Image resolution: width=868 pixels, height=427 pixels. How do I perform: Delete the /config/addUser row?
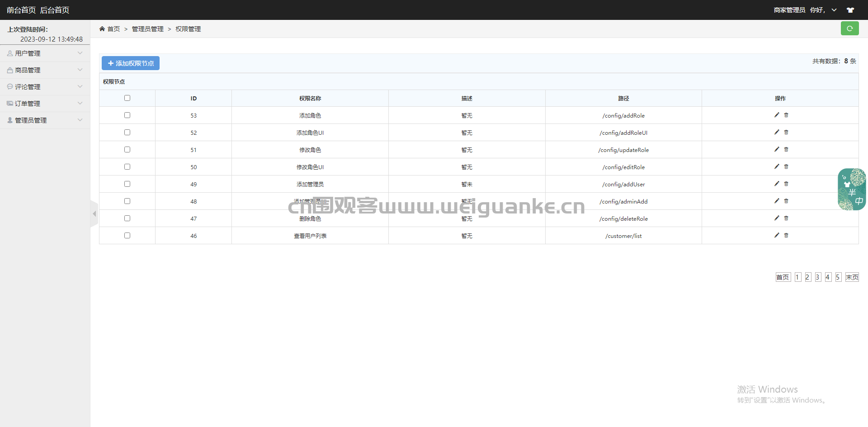[x=786, y=184]
